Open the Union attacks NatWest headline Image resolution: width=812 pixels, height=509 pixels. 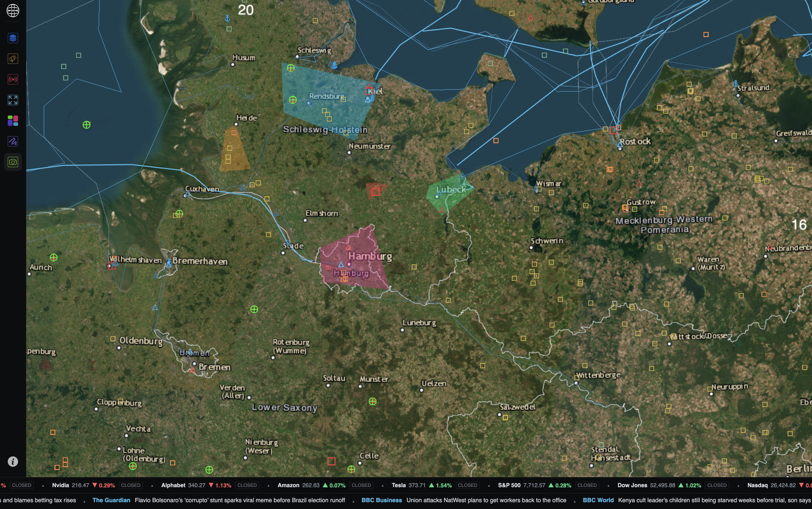[486, 500]
